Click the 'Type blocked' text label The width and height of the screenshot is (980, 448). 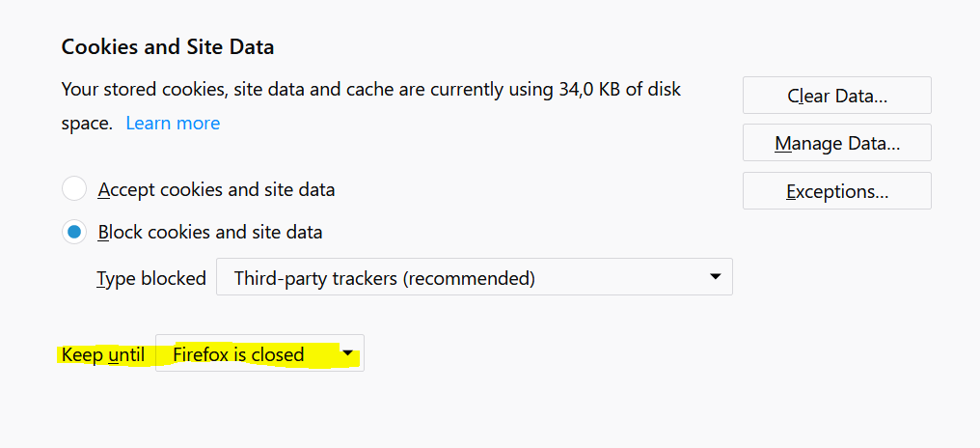coord(151,278)
